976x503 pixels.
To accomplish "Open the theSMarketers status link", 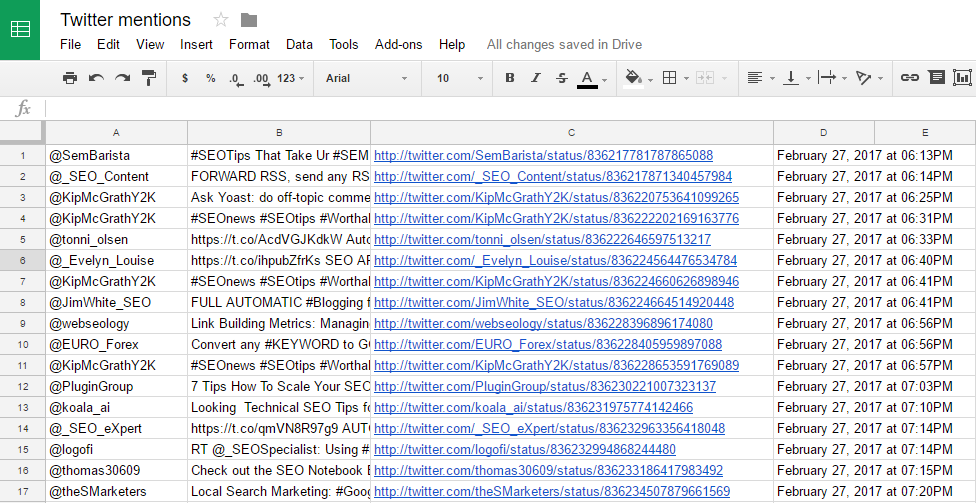I will [x=551, y=492].
